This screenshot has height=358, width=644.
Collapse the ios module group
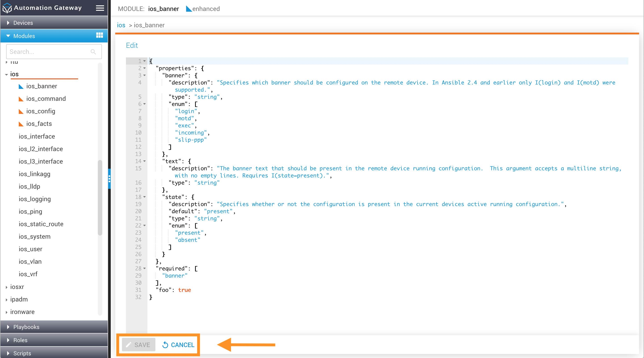(x=6, y=74)
